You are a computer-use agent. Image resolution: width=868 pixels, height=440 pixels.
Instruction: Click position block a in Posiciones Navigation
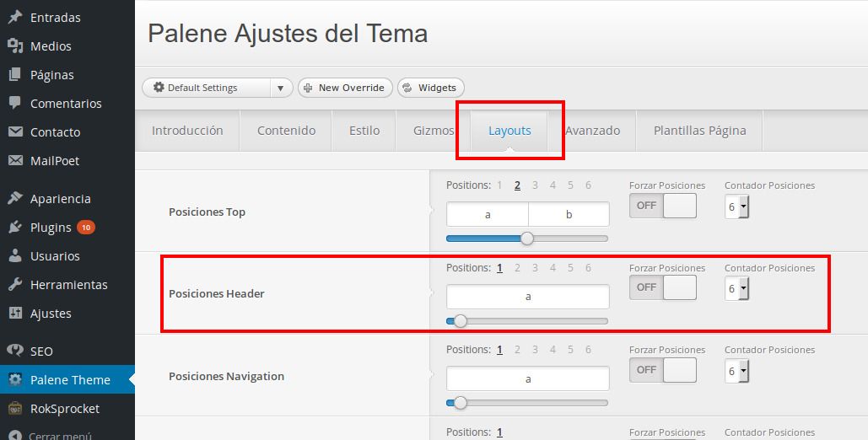pos(528,379)
